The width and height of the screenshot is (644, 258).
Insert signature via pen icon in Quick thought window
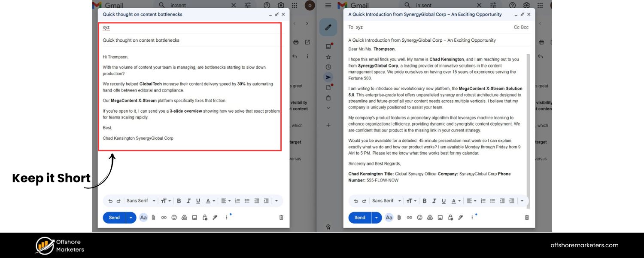(x=215, y=218)
